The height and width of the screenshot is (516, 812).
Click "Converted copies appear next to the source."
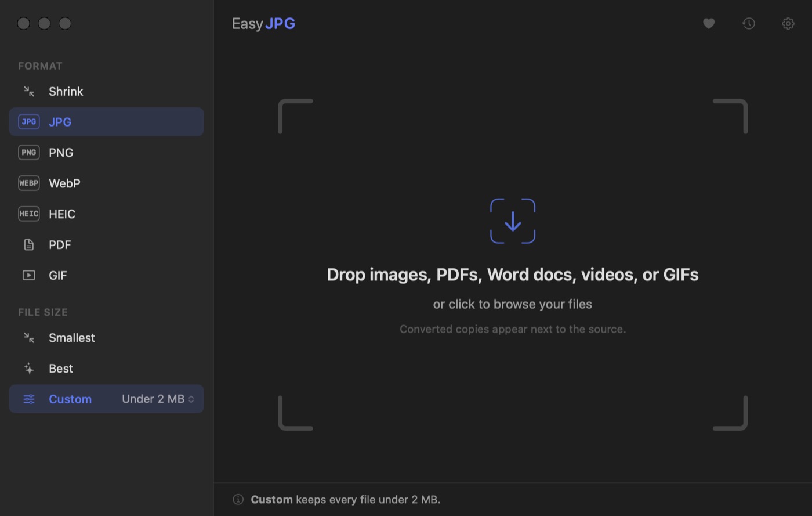tap(513, 329)
